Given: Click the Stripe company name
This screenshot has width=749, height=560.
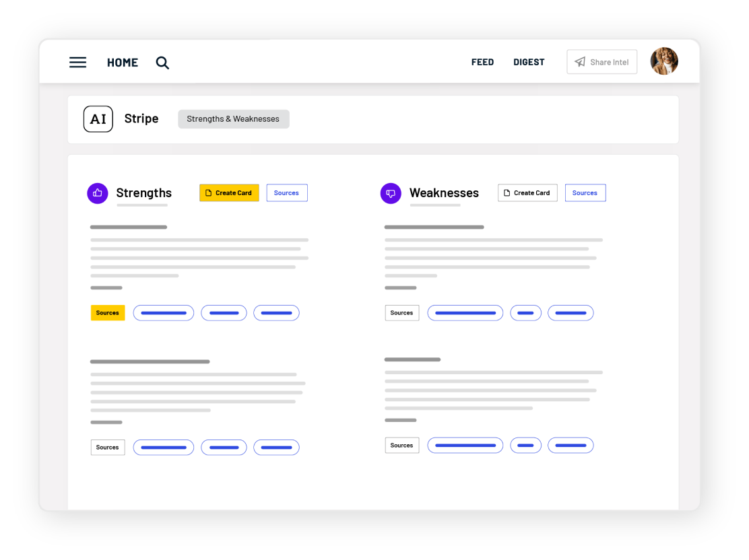Looking at the screenshot, I should pos(141,119).
